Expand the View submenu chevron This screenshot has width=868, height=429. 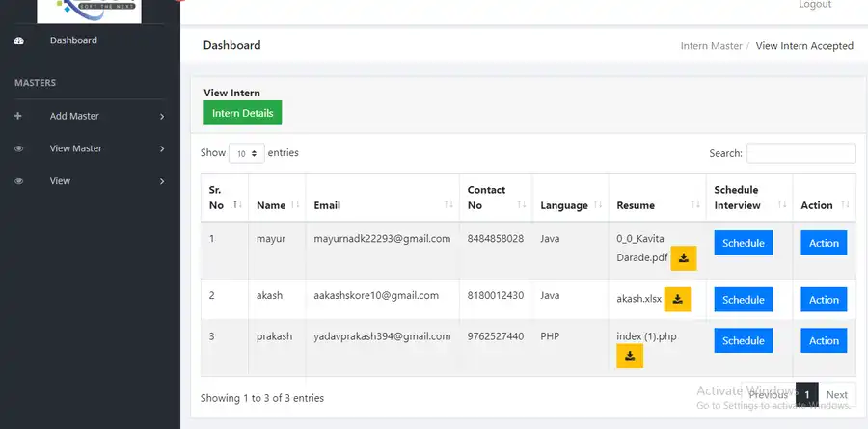point(162,182)
